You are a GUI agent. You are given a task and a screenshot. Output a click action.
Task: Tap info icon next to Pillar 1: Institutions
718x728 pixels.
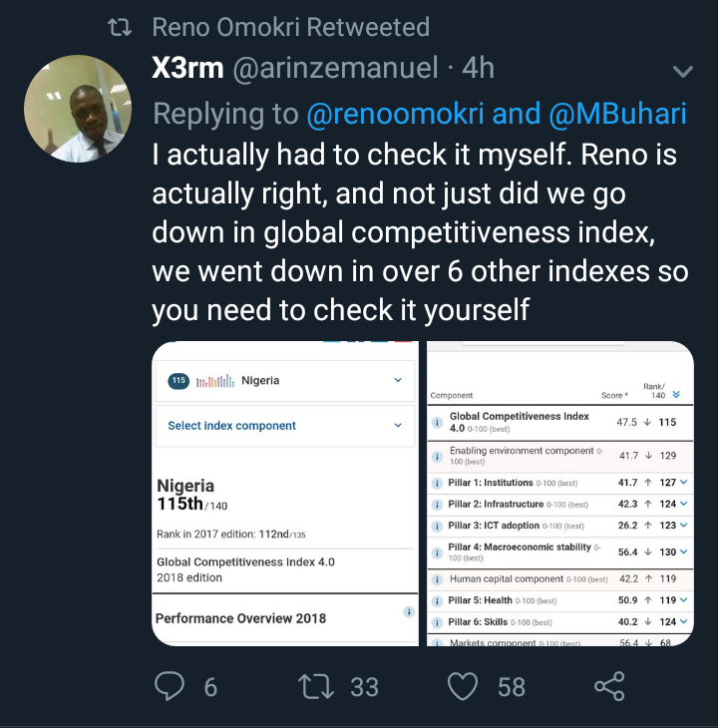[436, 484]
